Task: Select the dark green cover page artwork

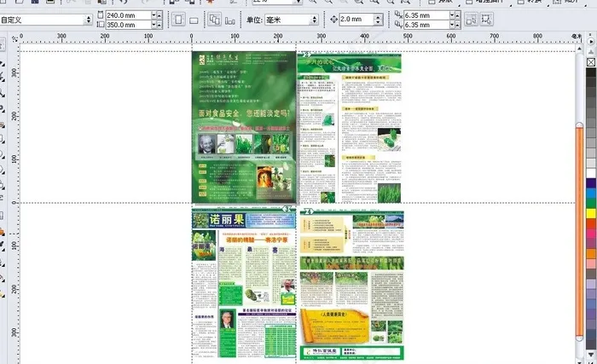Action: tap(243, 124)
